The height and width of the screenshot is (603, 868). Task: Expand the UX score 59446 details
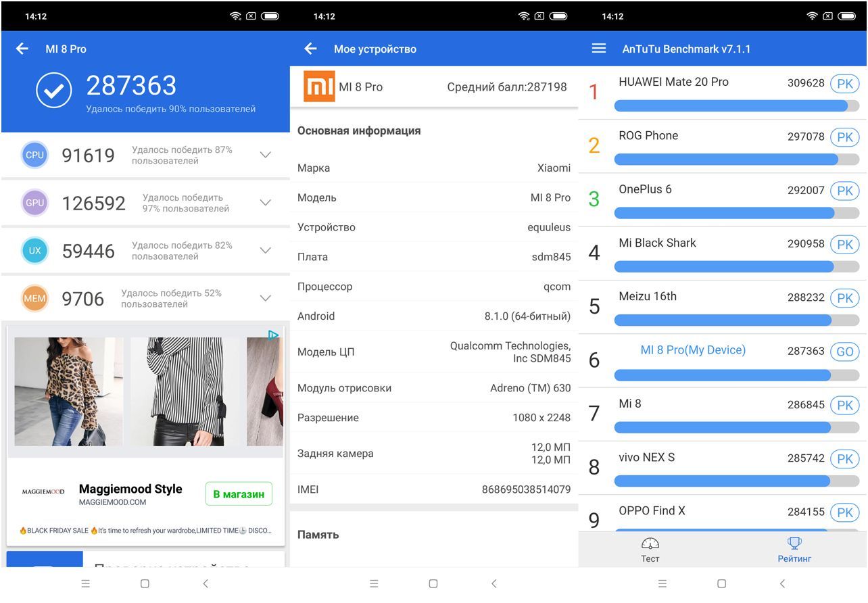[x=266, y=251]
